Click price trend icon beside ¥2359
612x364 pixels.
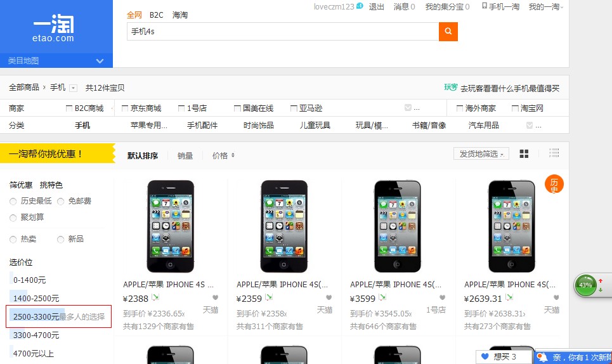pos(269,297)
